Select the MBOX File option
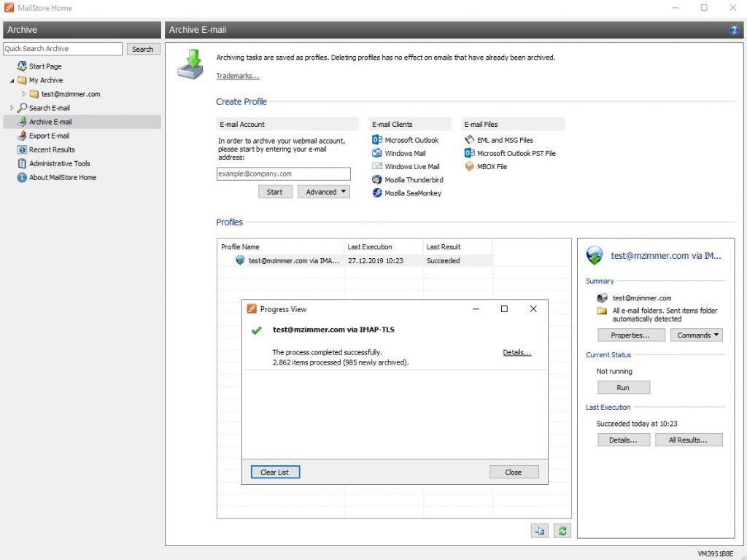The height and width of the screenshot is (560, 747). (x=492, y=166)
